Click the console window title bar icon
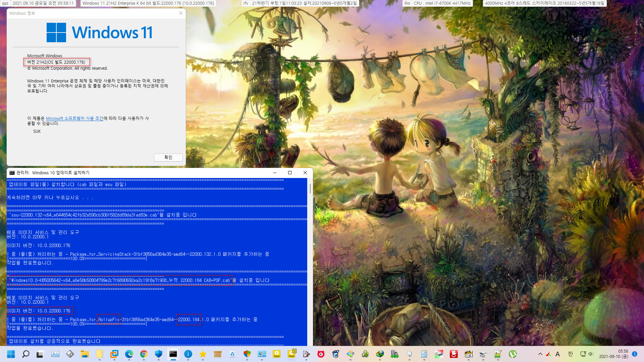 pyautogui.click(x=12, y=173)
